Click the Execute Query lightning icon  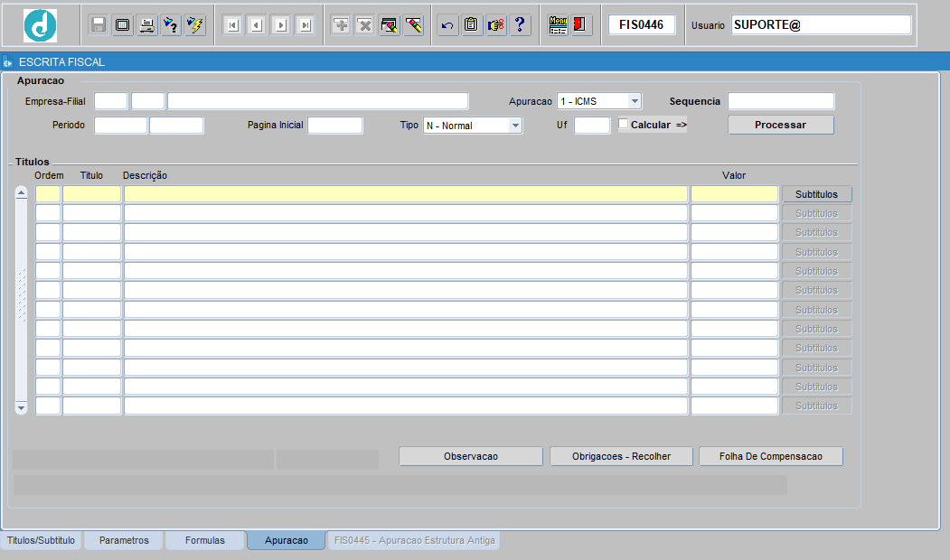[195, 25]
